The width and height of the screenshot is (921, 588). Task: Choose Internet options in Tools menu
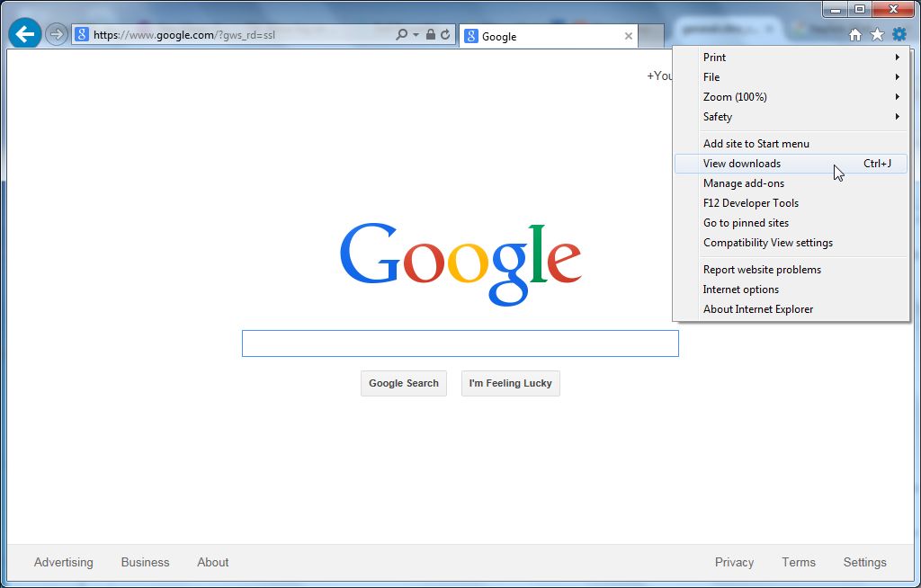coord(741,290)
